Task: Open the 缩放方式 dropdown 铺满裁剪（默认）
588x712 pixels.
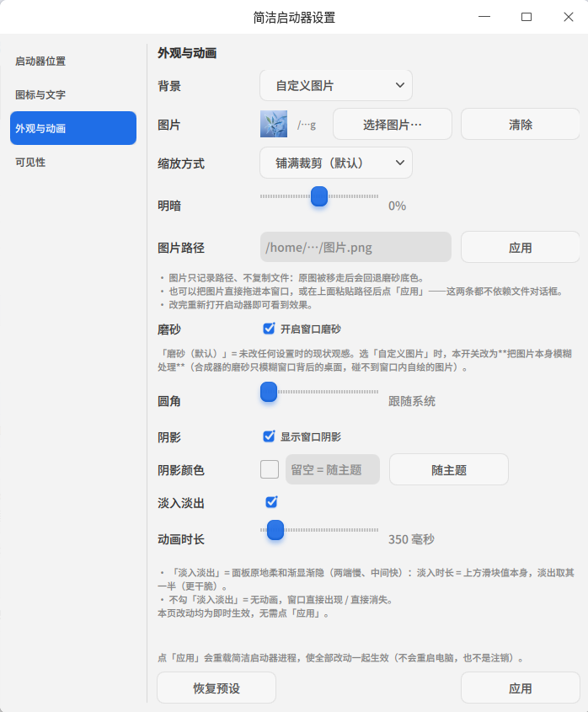Action: [336, 163]
